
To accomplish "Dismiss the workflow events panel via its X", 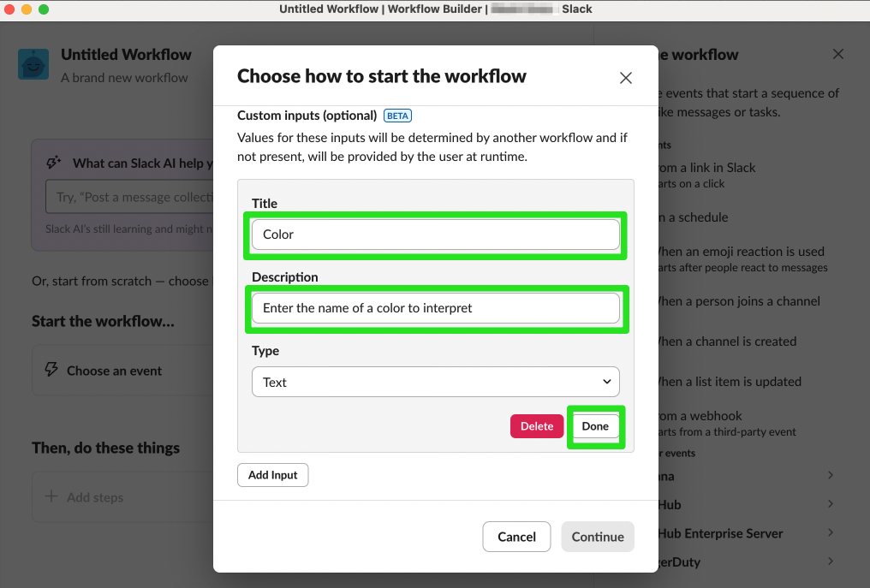I will pos(837,54).
